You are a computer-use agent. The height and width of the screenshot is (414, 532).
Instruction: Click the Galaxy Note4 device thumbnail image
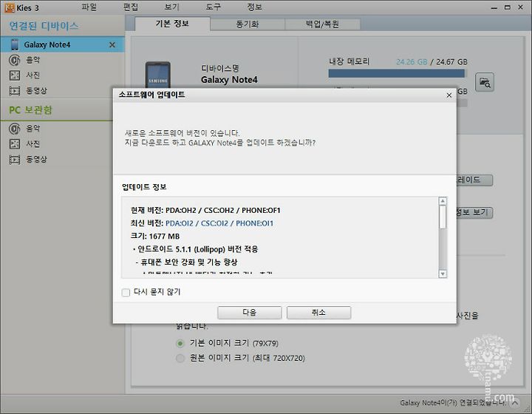coord(158,75)
